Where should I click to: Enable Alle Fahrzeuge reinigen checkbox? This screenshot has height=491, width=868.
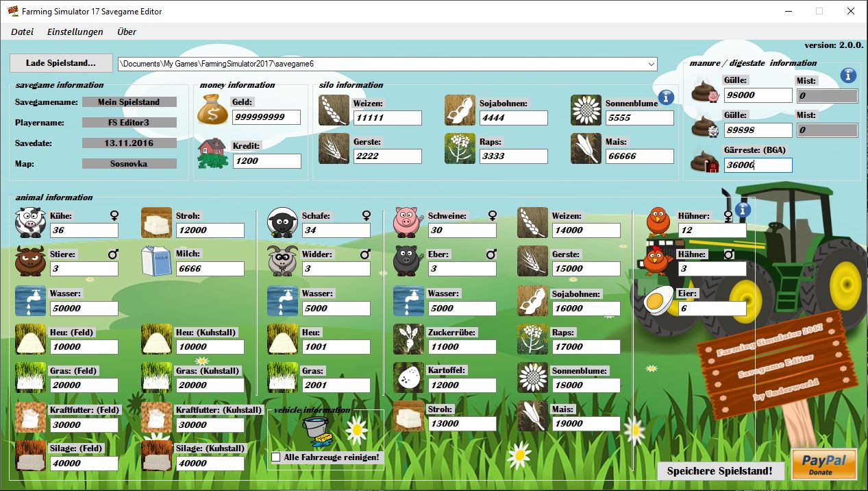(276, 457)
